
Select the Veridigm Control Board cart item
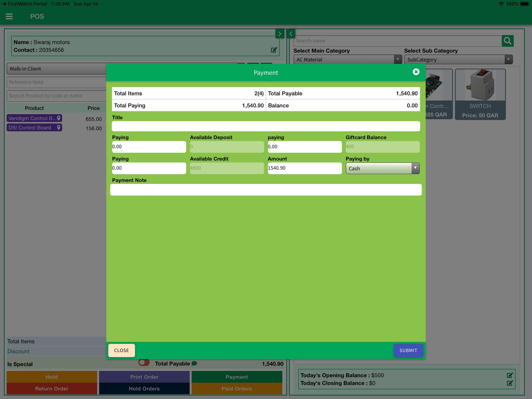34,118
